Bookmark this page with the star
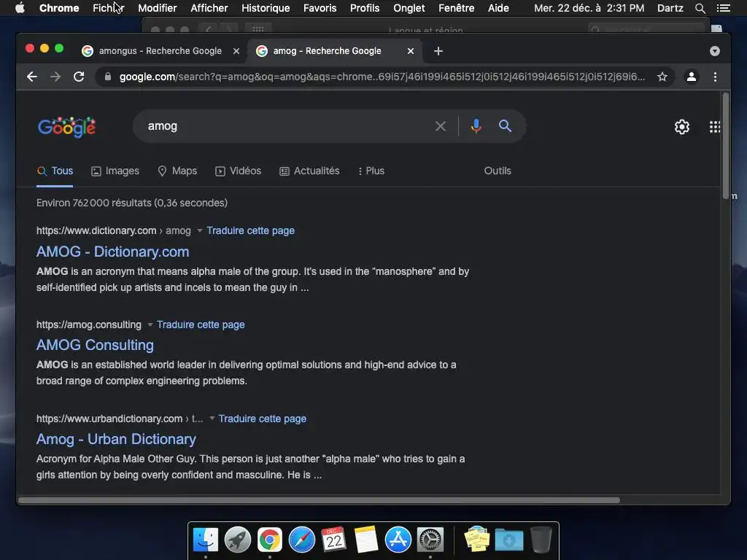The image size is (747, 560). point(662,77)
